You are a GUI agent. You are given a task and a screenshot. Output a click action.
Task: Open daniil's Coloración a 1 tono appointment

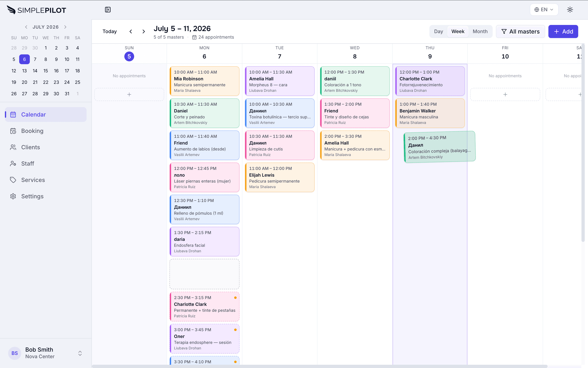point(355,81)
